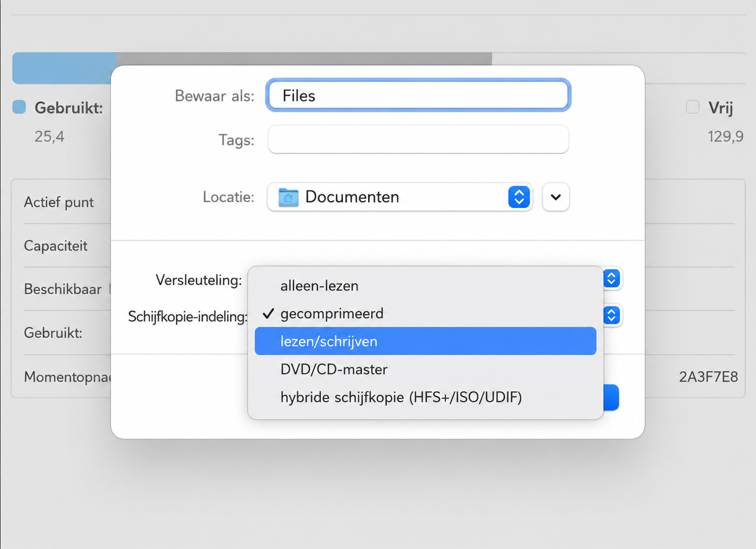Viewport: 756px width, 549px height.
Task: Click the blue save button edge
Action: pos(611,397)
